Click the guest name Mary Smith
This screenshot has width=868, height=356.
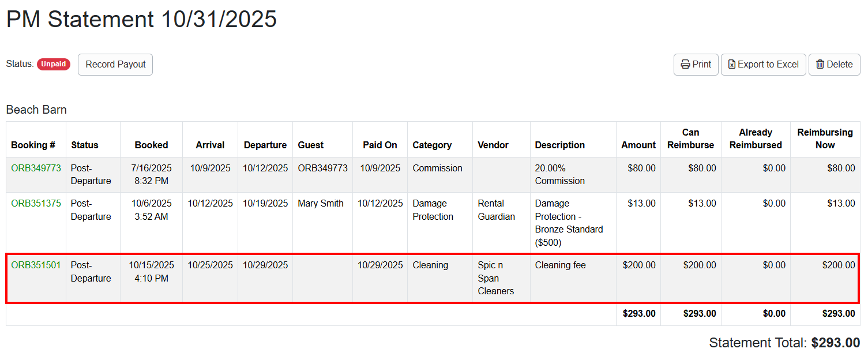[x=322, y=203]
